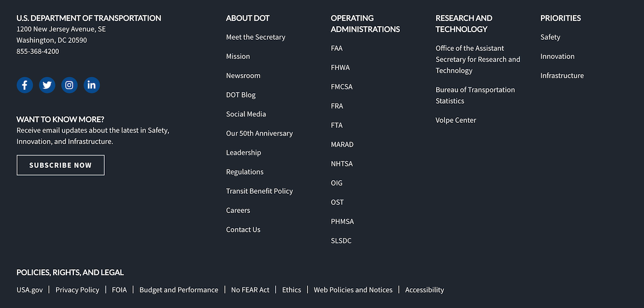Open the DOT Twitter icon
644x308 pixels.
(47, 85)
